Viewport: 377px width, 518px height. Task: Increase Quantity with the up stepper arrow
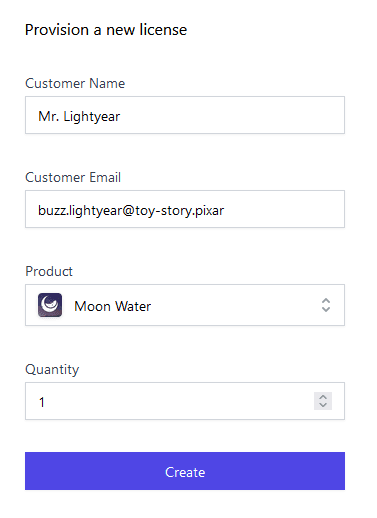click(323, 397)
